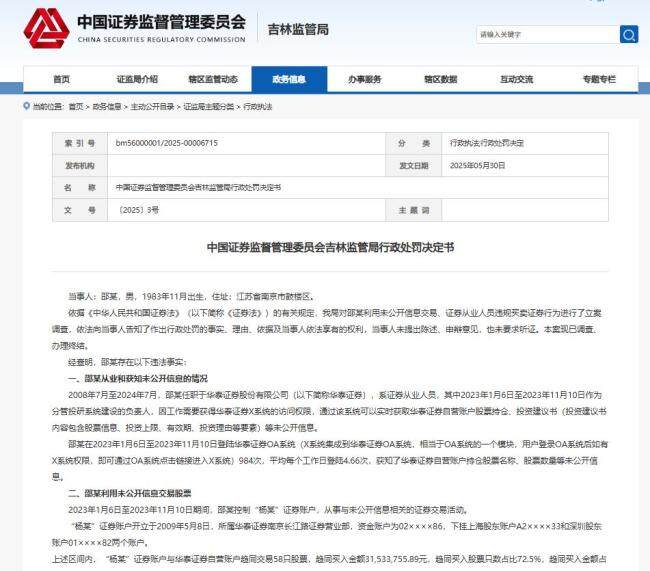Focus the keyword search input field
Screen dimensions: 650x571
pyautogui.click(x=548, y=34)
